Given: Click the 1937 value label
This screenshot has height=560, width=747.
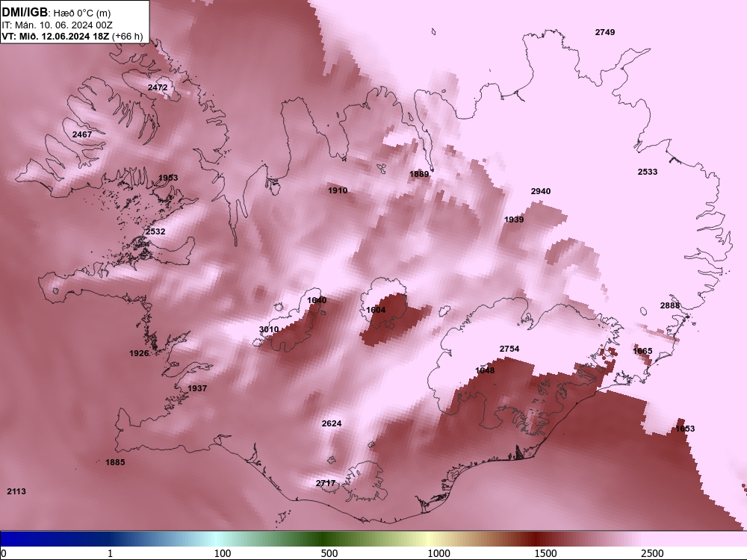Looking at the screenshot, I should (x=197, y=388).
